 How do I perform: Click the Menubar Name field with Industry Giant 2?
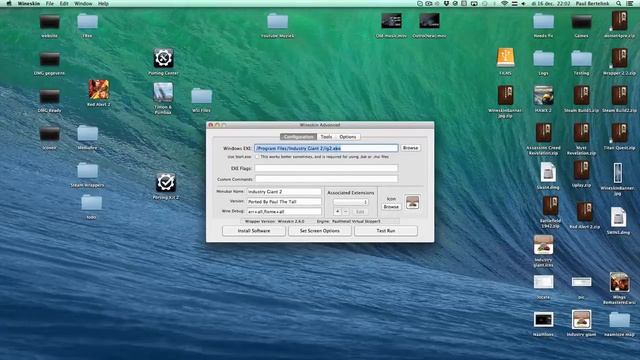[284, 191]
